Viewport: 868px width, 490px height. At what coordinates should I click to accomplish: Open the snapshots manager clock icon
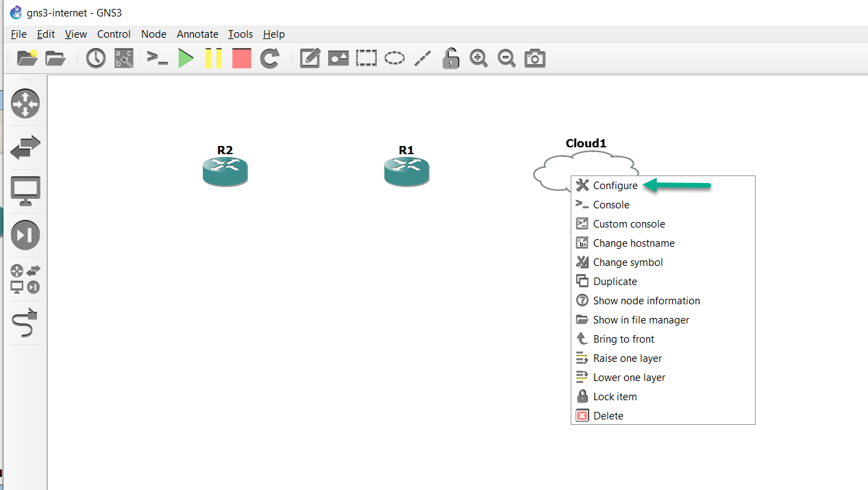96,58
